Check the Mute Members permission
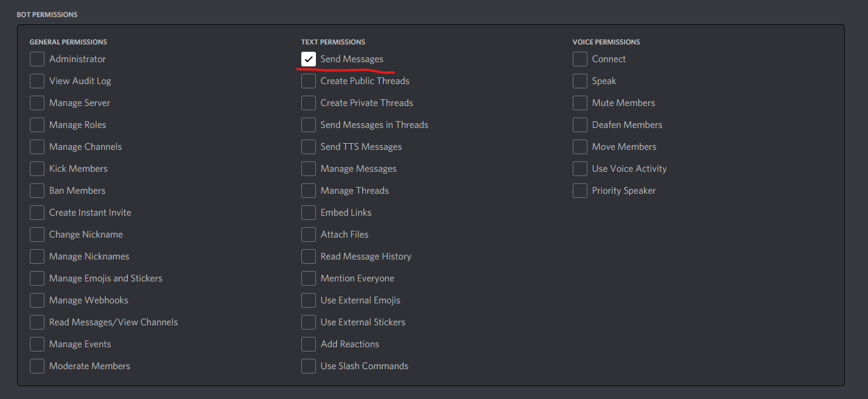 [579, 102]
